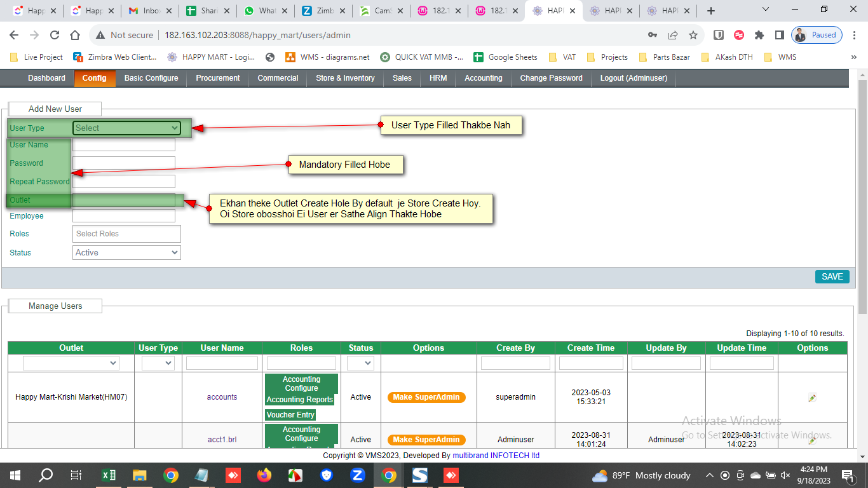Viewport: 868px width, 488px height.
Task: Open the Basic Configure menu
Action: pos(151,78)
